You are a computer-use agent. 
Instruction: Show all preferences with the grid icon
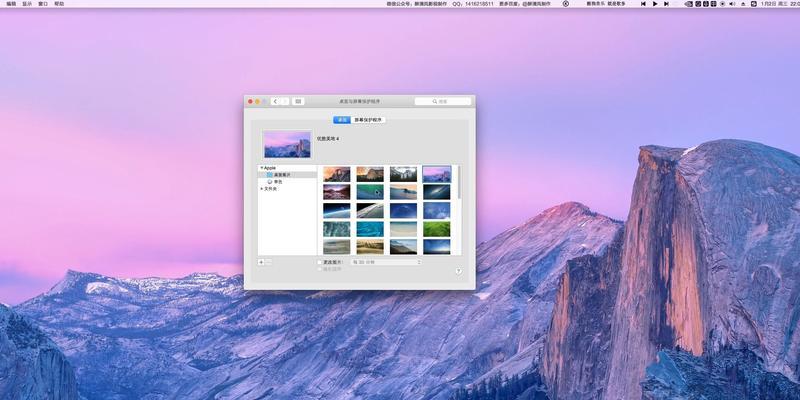(298, 102)
